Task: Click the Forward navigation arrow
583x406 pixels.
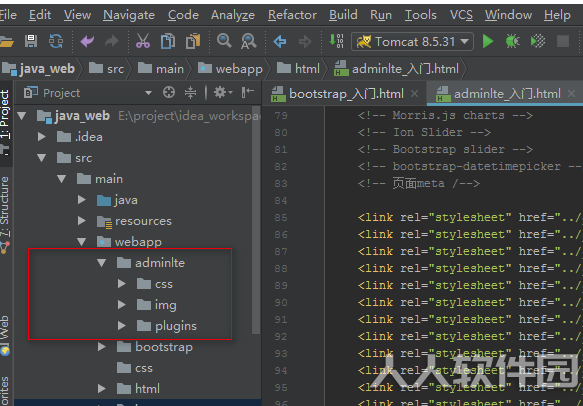Action: (x=305, y=41)
